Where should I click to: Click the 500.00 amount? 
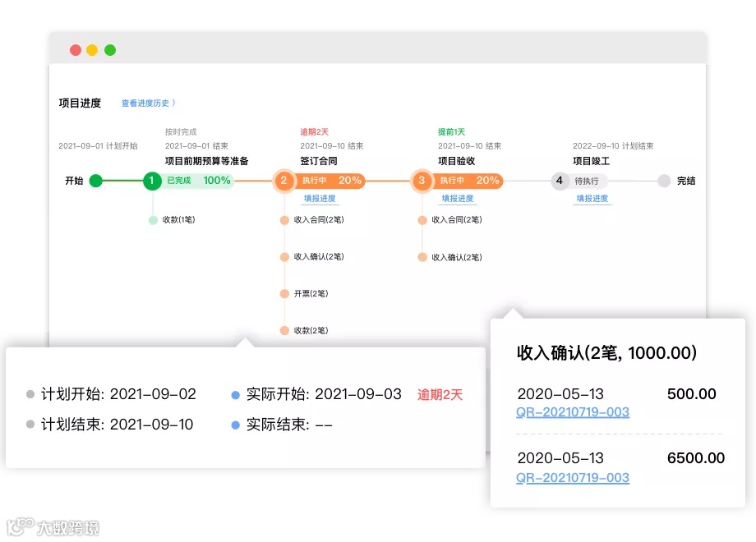[x=691, y=394]
